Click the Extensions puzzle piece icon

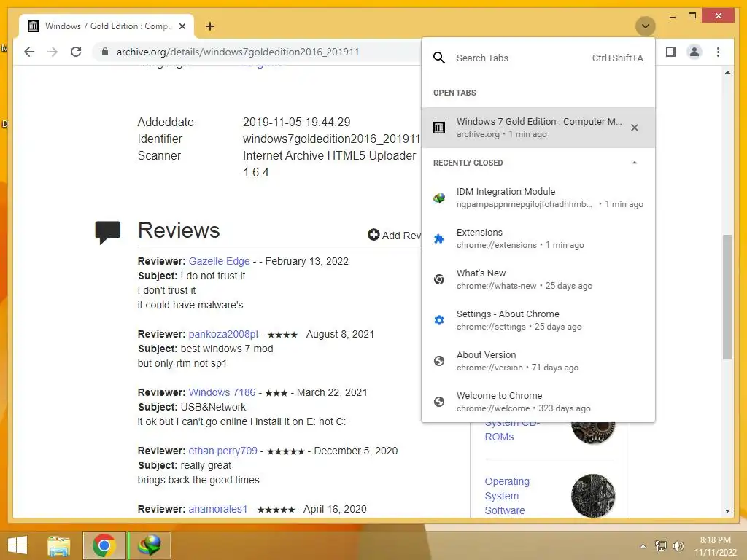coord(438,238)
